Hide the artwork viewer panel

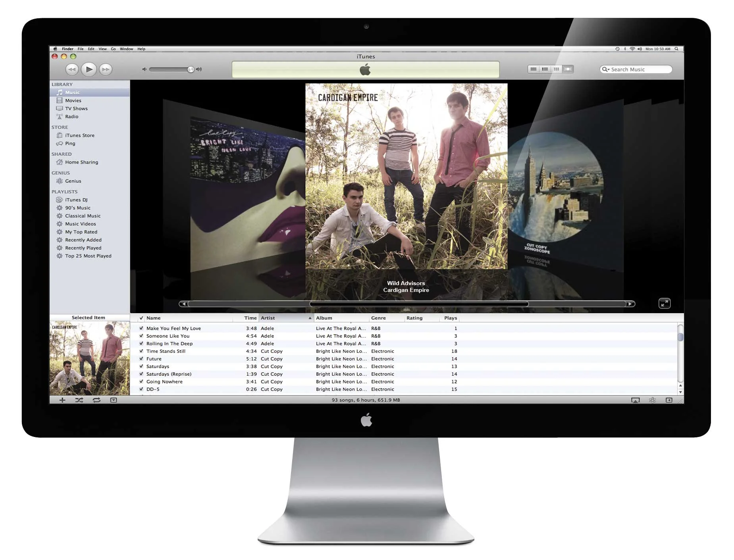click(114, 400)
